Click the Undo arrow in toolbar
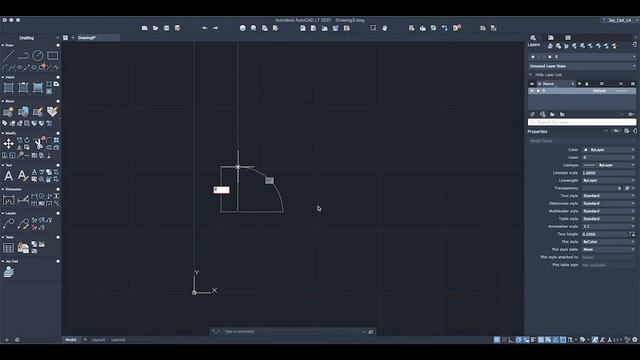This screenshot has width=640, height=360. (204, 28)
